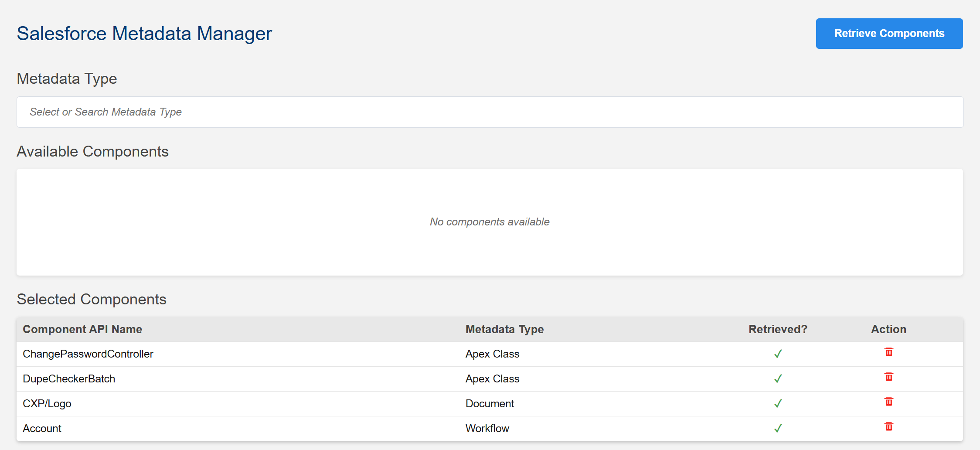Click the retrieved checkmark for DupeCheckerBatch
Screen dimensions: 980x450
(x=778, y=378)
